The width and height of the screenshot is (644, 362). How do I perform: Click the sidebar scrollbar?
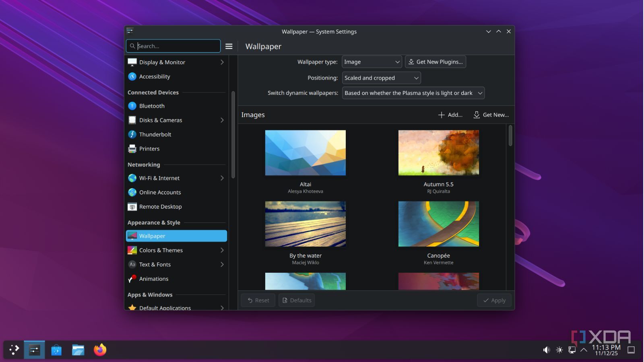coord(233,135)
